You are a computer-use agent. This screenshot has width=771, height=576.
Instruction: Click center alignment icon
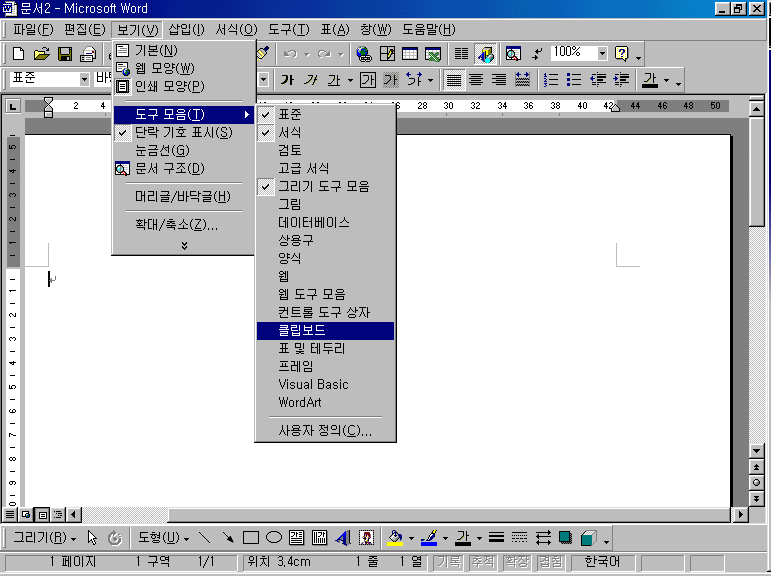(476, 79)
